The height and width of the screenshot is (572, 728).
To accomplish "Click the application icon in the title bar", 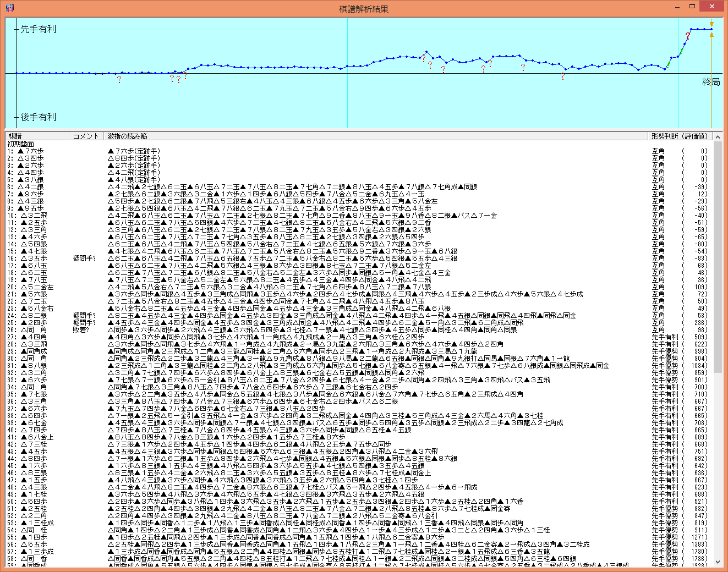I will tap(9, 8).
